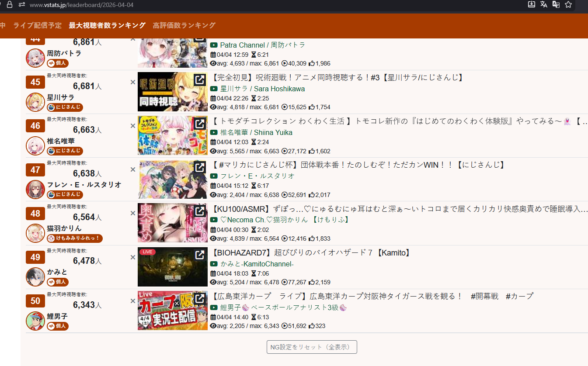Click 周防パトラ's avatar icon

pyautogui.click(x=35, y=58)
